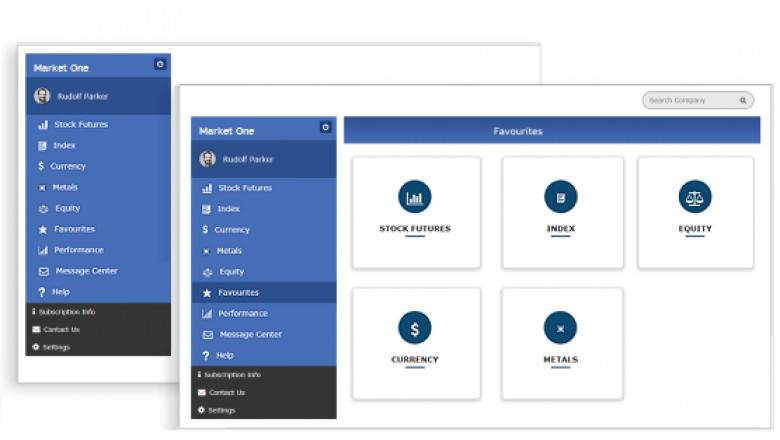Click Subscription Info link in front sidebar
Screen dimensions: 780x440
coord(232,375)
